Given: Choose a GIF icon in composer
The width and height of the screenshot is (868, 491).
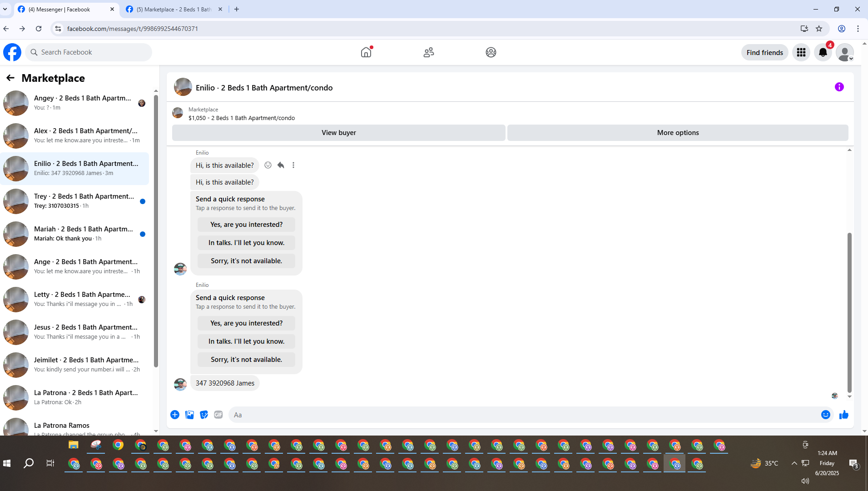Looking at the screenshot, I should (218, 415).
